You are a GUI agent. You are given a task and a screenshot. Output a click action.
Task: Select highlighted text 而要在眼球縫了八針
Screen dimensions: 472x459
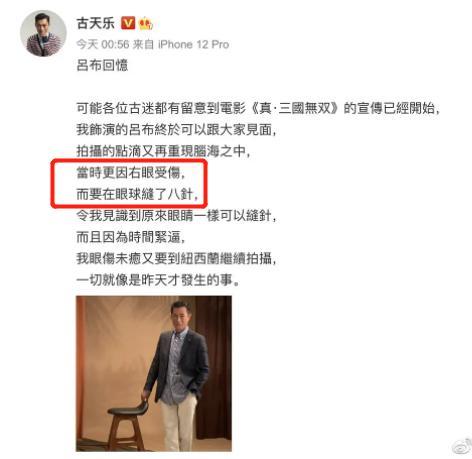point(135,194)
